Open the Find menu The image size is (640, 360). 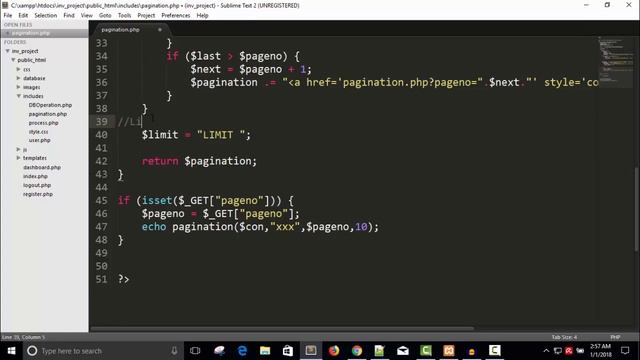tap(69, 16)
